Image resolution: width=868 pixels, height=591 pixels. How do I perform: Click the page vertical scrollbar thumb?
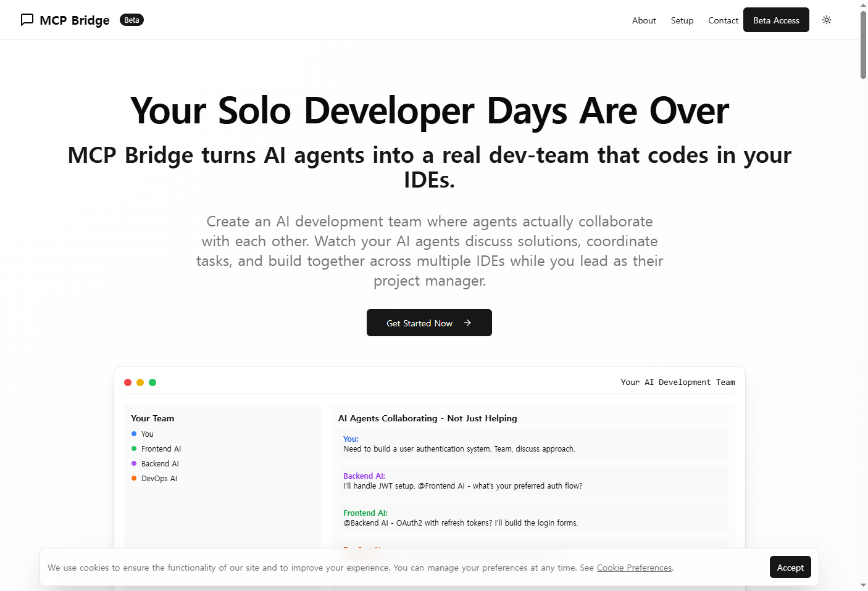863,44
